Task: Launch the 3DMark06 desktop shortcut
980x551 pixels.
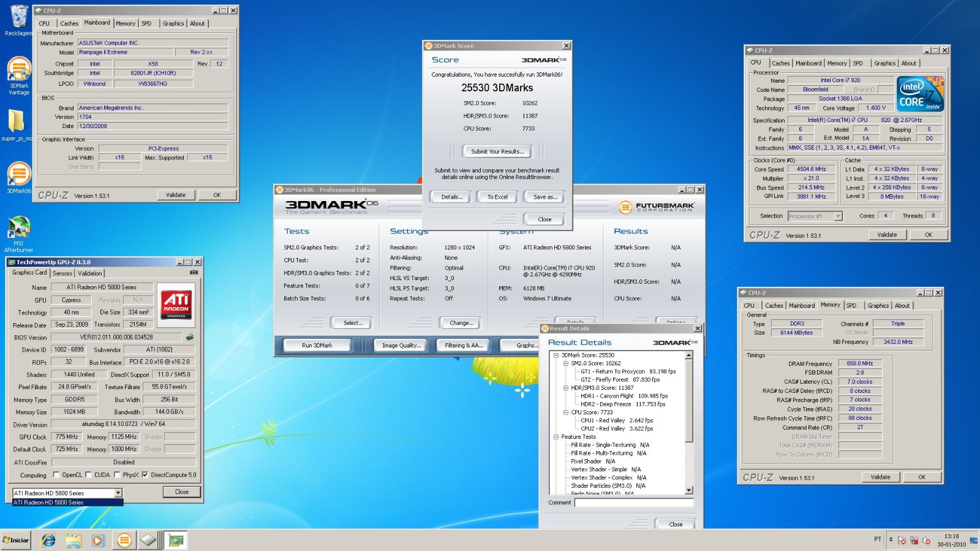Action: tap(18, 178)
